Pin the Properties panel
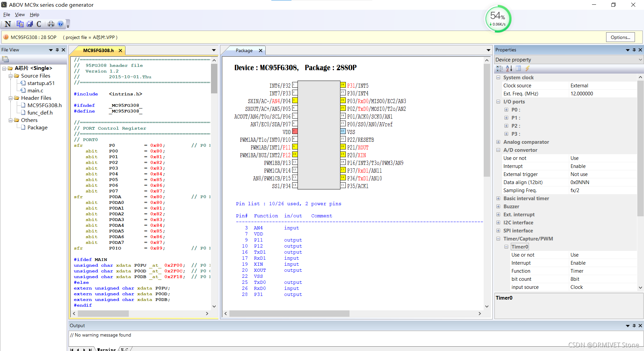644x351 pixels. pos(634,50)
